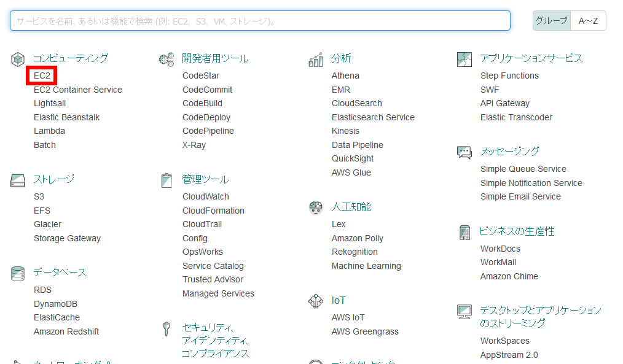Open DynamoDB
623x364 pixels.
(56, 304)
